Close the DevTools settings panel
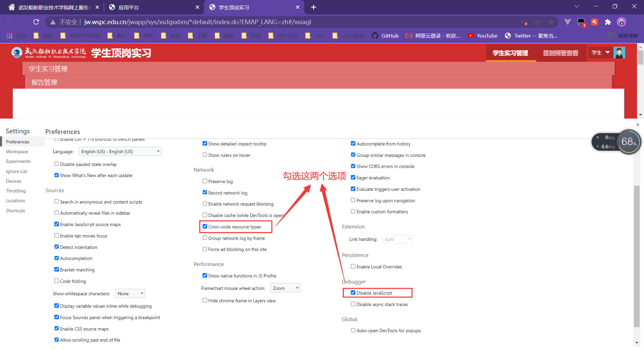Screen dimensions: 644x350 pos(638,125)
